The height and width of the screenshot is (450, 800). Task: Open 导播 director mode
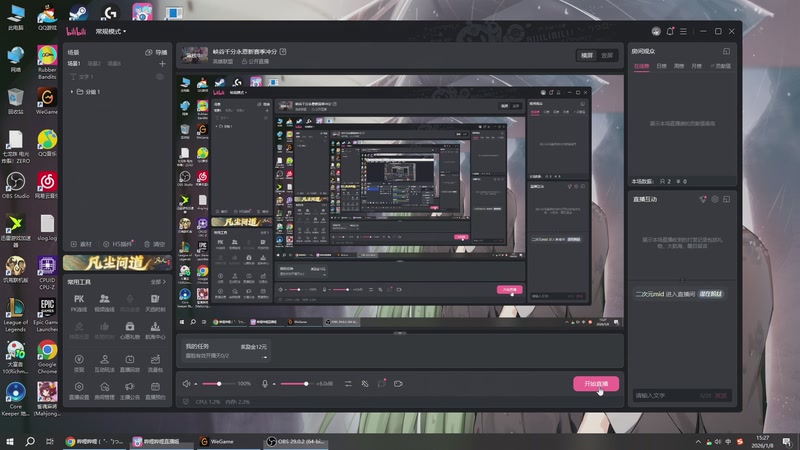(156, 52)
